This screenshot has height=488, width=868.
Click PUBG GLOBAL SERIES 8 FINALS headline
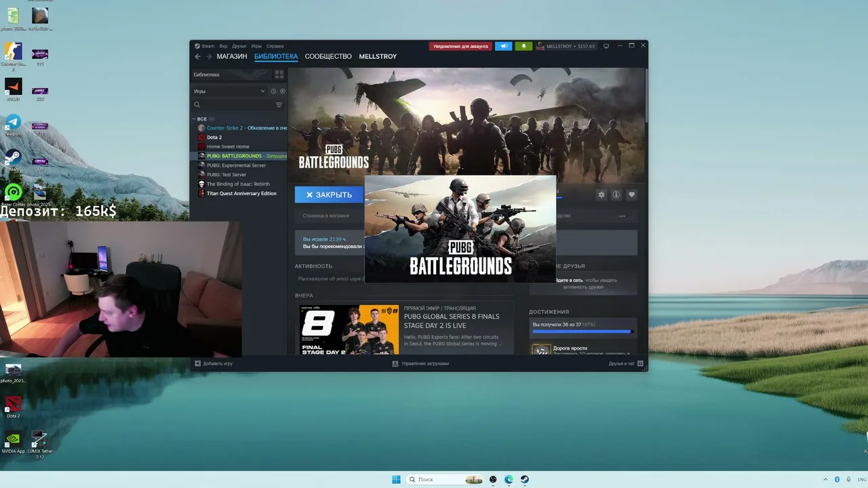(x=452, y=321)
